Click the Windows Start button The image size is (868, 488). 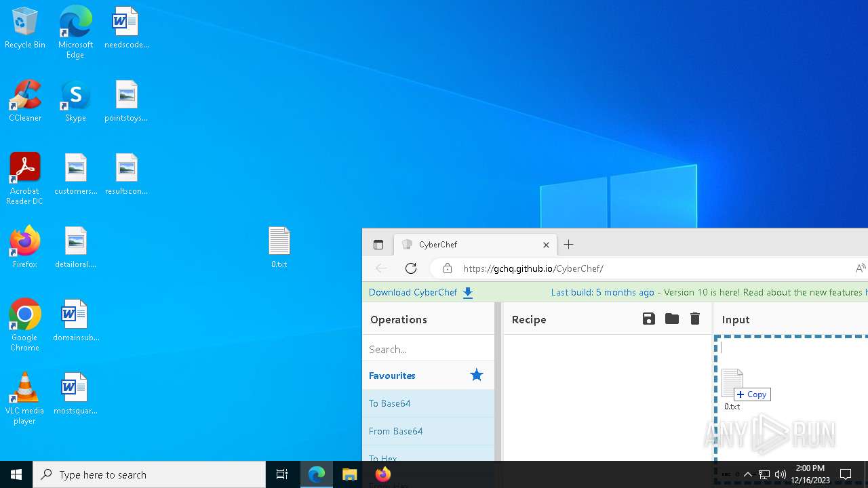[16, 474]
